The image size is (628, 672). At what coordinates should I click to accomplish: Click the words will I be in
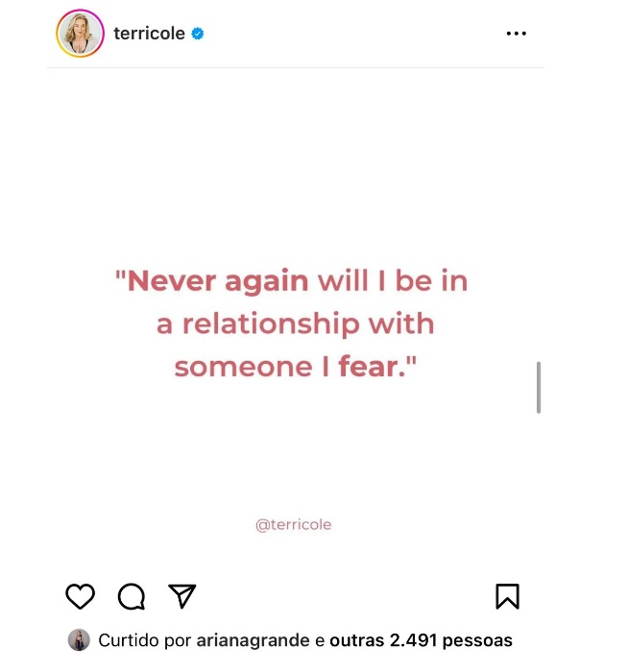click(x=392, y=281)
